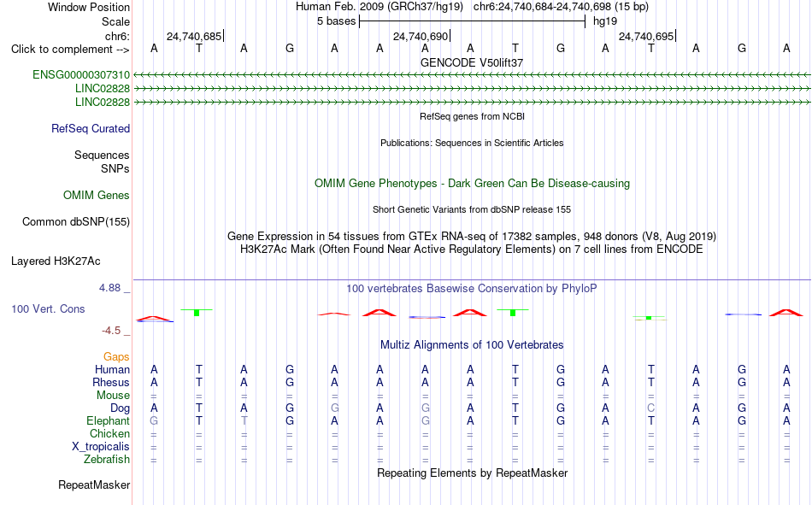The height and width of the screenshot is (505, 812).
Task: Click the ENSG00000307310 gene label
Action: point(81,75)
